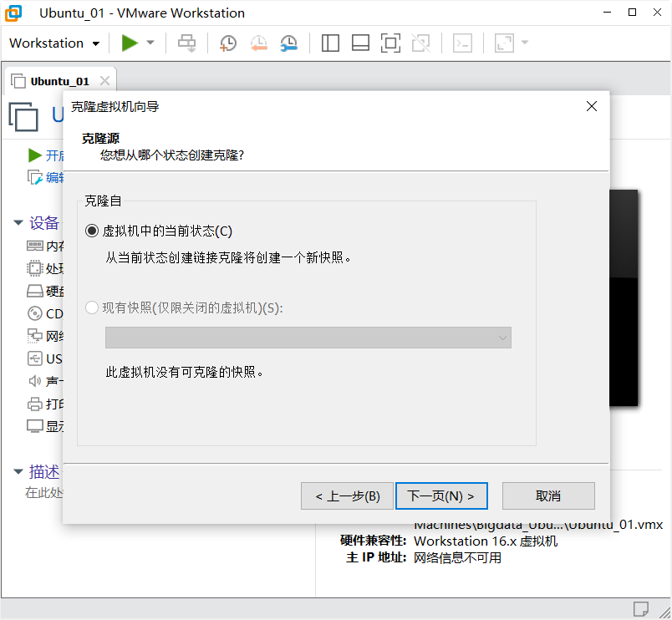Open the power options dropdown arrow beside play
The height and width of the screenshot is (620, 672).
pyautogui.click(x=150, y=43)
